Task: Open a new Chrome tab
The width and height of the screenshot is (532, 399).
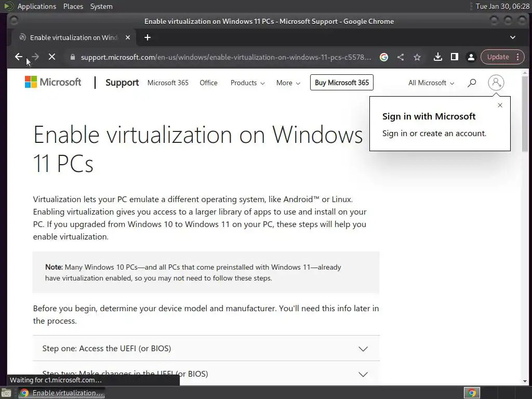Action: pyautogui.click(x=147, y=37)
